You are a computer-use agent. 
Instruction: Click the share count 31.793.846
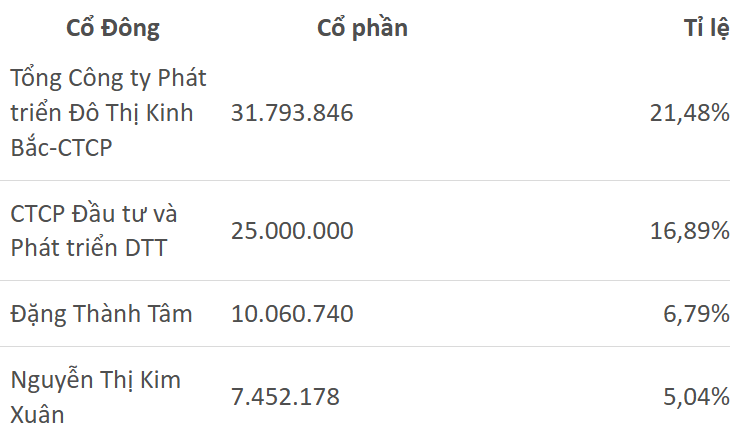point(292,113)
